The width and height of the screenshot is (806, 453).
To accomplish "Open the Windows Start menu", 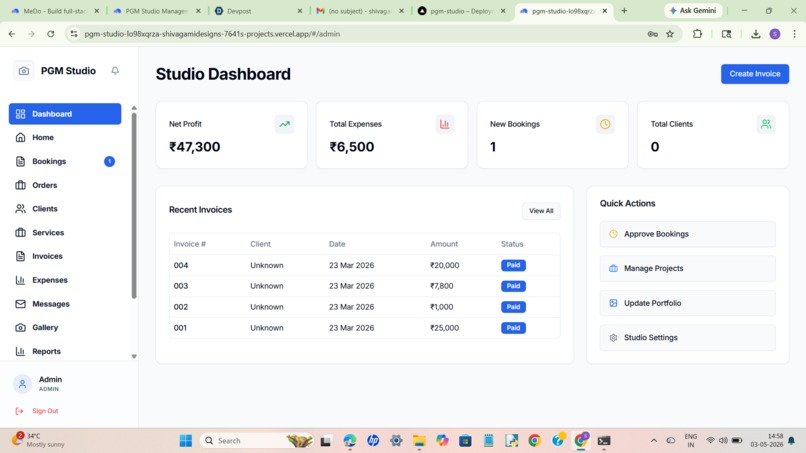I will pyautogui.click(x=186, y=441).
